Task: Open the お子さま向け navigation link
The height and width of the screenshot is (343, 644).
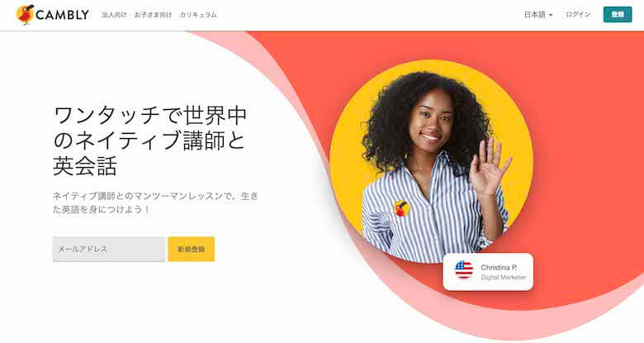Action: pos(153,15)
